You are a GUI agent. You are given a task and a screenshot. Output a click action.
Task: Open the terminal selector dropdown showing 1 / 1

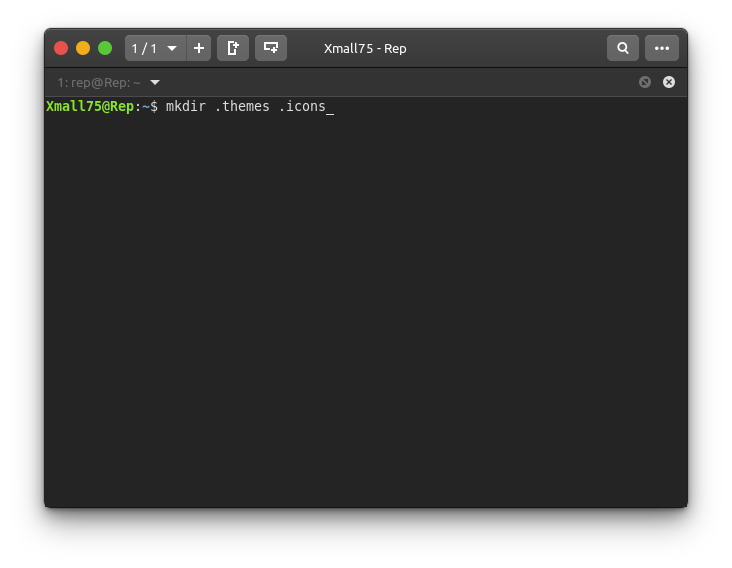[x=155, y=48]
